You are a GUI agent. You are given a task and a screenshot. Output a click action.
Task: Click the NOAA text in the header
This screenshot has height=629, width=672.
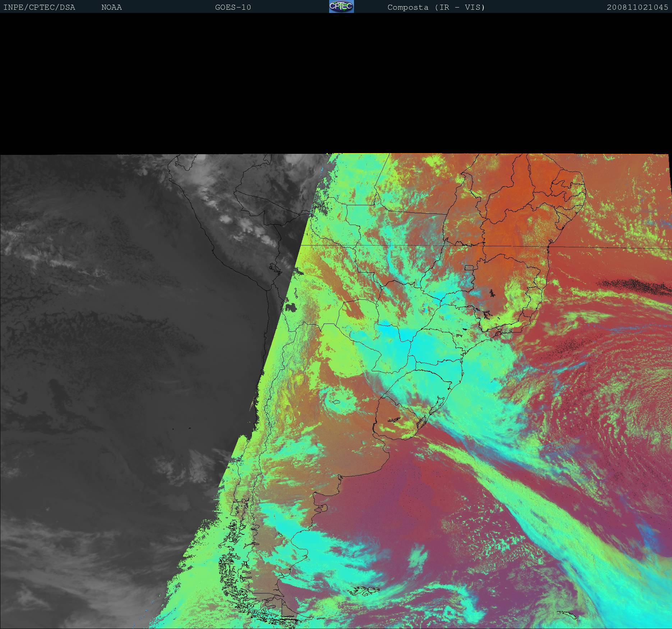[111, 7]
